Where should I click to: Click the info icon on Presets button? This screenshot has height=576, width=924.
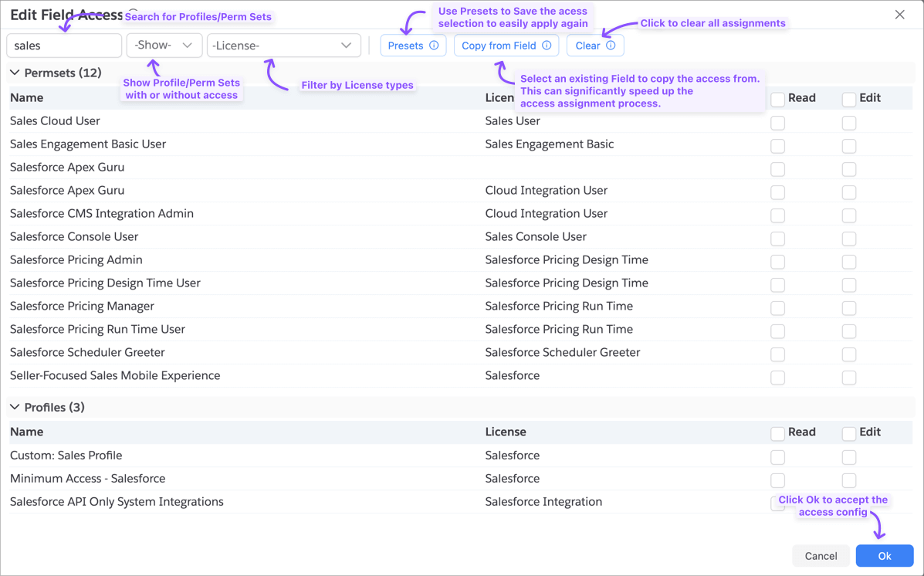pos(434,46)
